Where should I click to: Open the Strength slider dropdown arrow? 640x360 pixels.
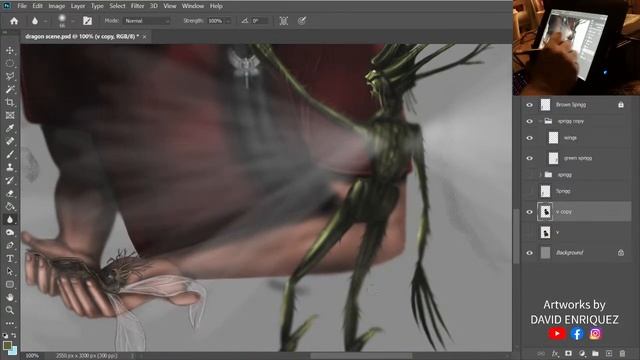click(x=228, y=21)
